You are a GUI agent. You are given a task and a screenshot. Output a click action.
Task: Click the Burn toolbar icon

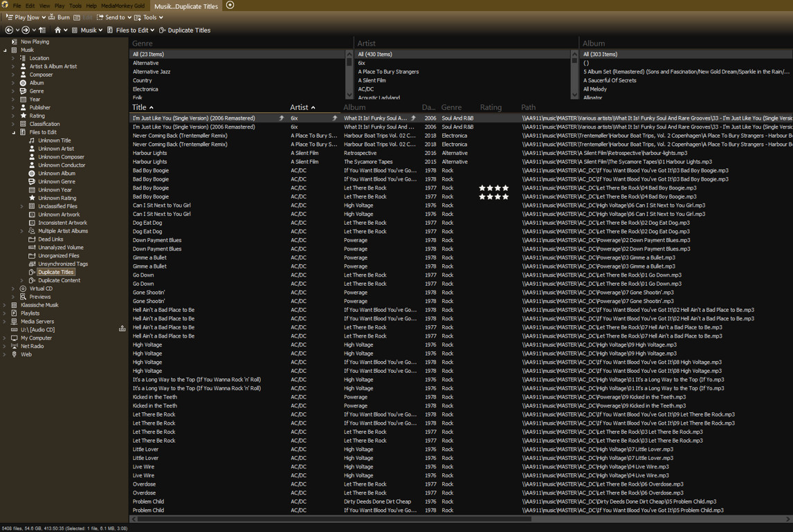59,17
